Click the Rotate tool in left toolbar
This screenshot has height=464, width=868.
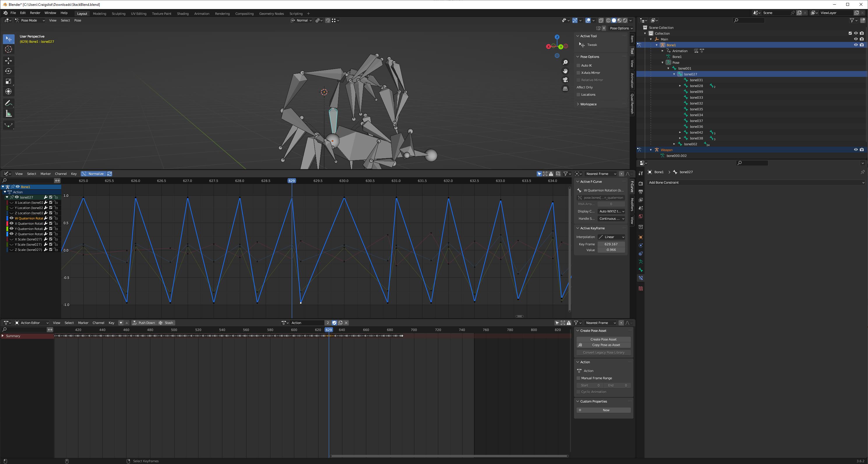tap(9, 70)
